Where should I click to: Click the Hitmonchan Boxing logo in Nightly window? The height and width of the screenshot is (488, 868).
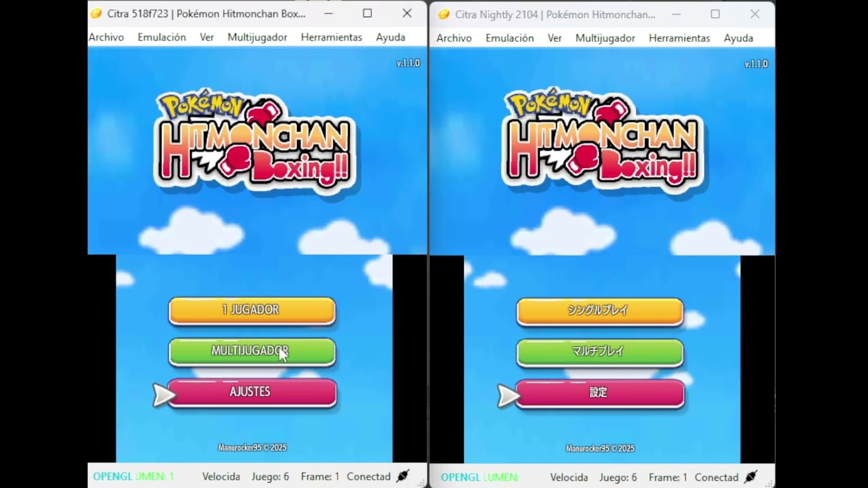(603, 142)
